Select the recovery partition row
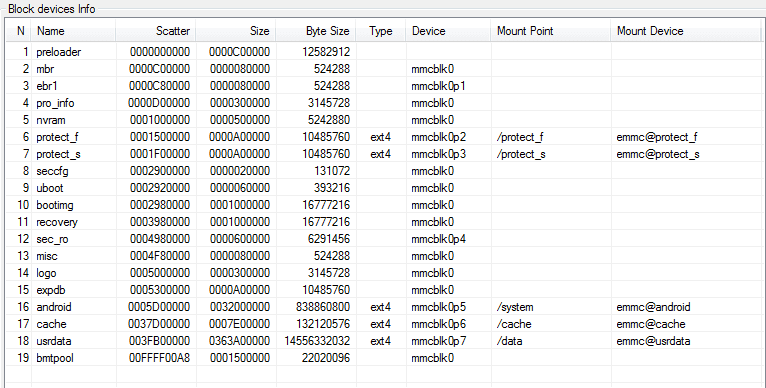Screen dimensions: 766x388 tap(383, 222)
